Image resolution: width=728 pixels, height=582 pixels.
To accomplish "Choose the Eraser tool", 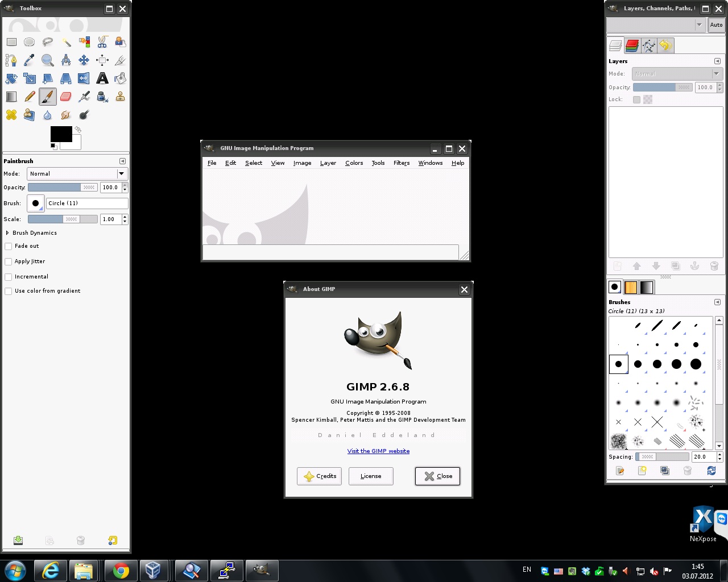I will (66, 97).
